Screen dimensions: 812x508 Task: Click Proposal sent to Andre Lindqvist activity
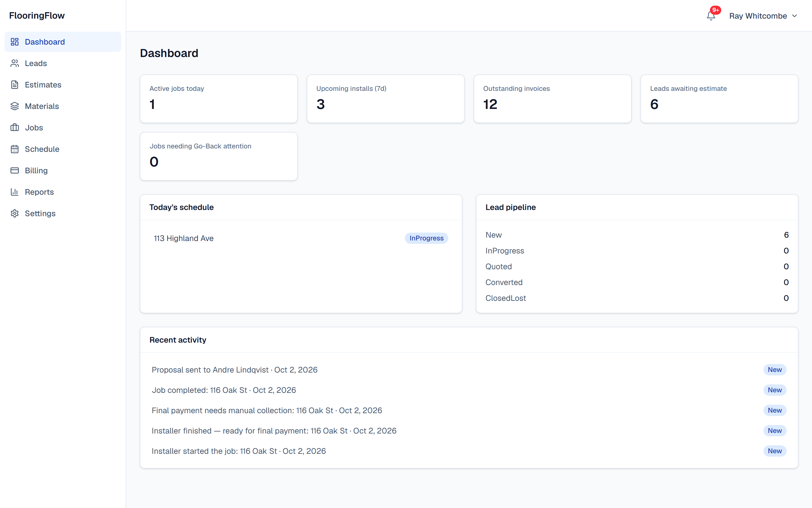click(469, 370)
